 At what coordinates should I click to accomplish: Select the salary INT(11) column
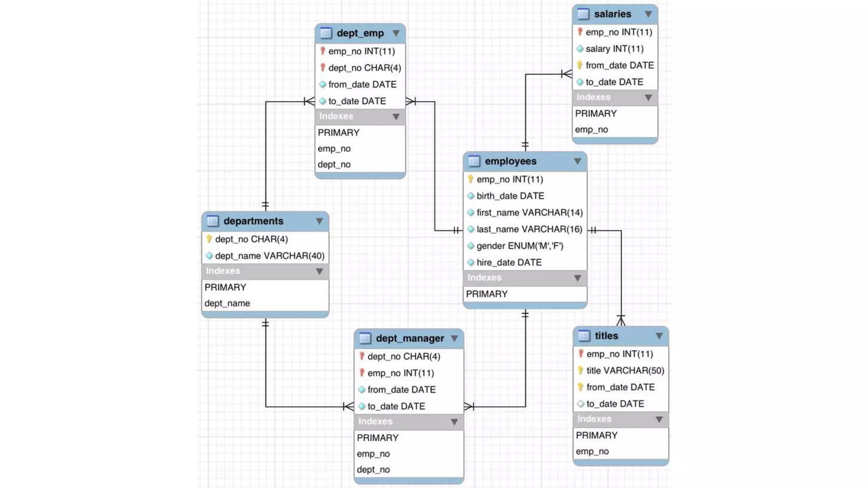coord(614,49)
